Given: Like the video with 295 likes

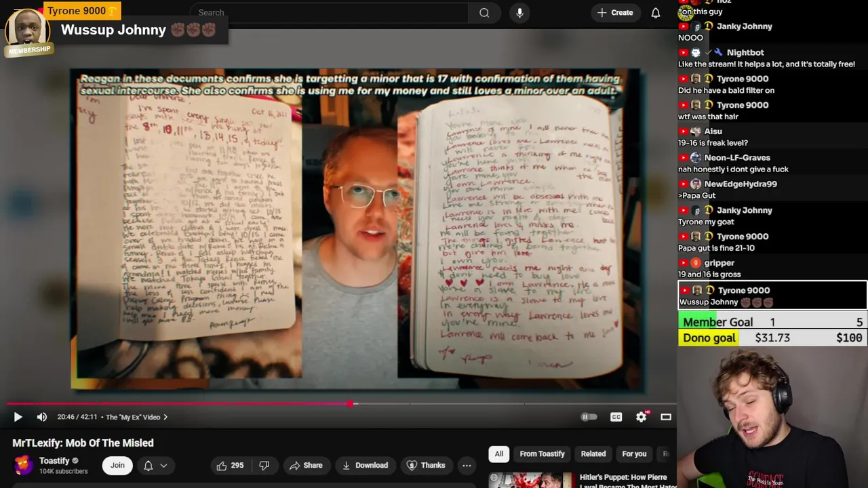Looking at the screenshot, I should click(x=230, y=465).
